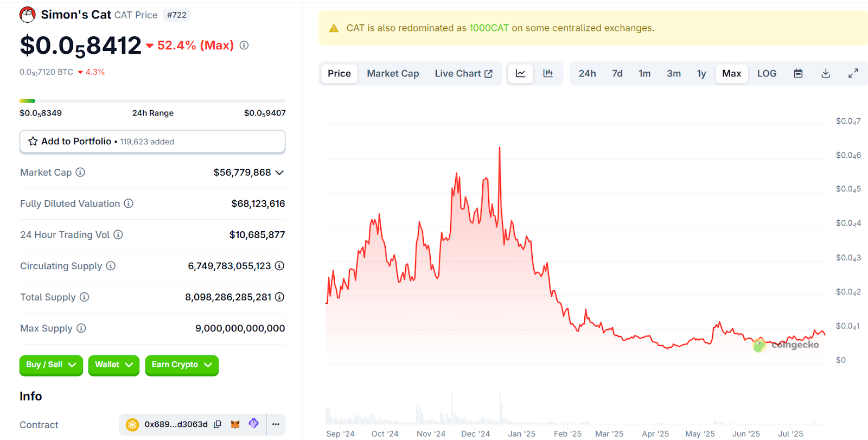The height and width of the screenshot is (440, 868).
Task: Expand Market Cap details chevron
Action: click(279, 173)
